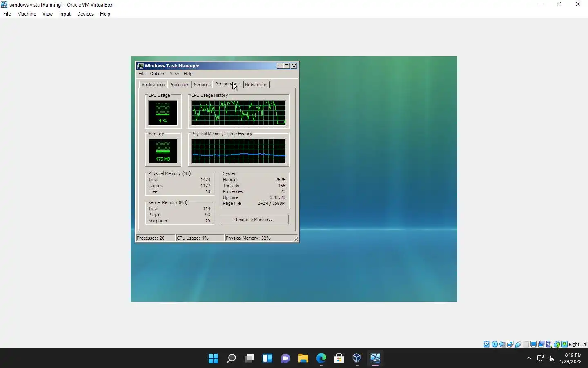Open Task View on the taskbar

pyautogui.click(x=249, y=358)
